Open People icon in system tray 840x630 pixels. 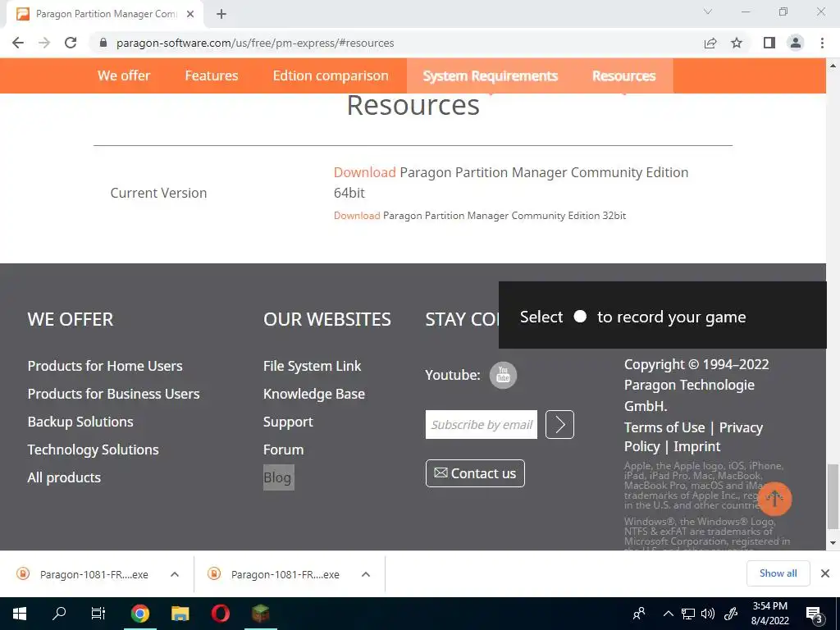tap(638, 614)
